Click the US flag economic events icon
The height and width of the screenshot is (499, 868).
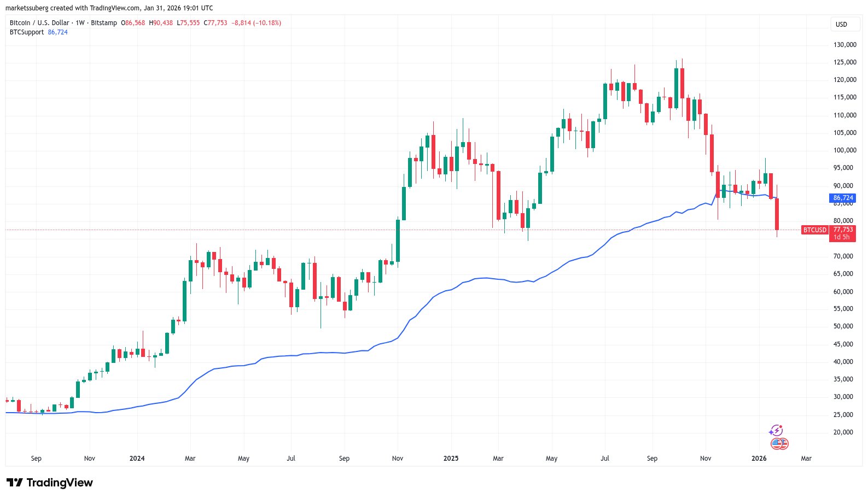click(779, 444)
